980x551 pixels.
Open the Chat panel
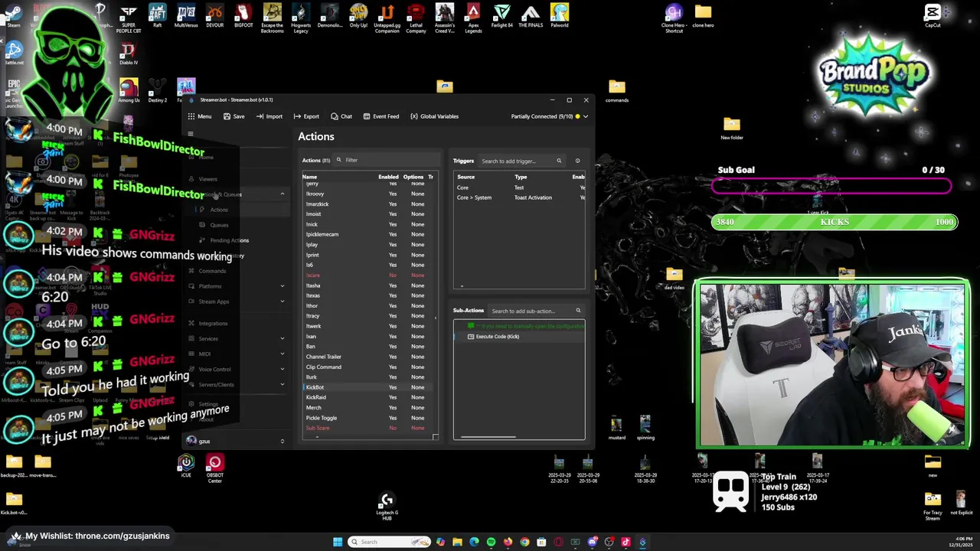341,116
